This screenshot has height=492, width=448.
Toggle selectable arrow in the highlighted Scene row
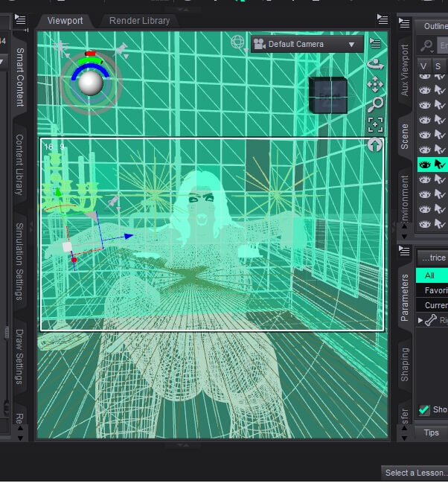tap(440, 164)
